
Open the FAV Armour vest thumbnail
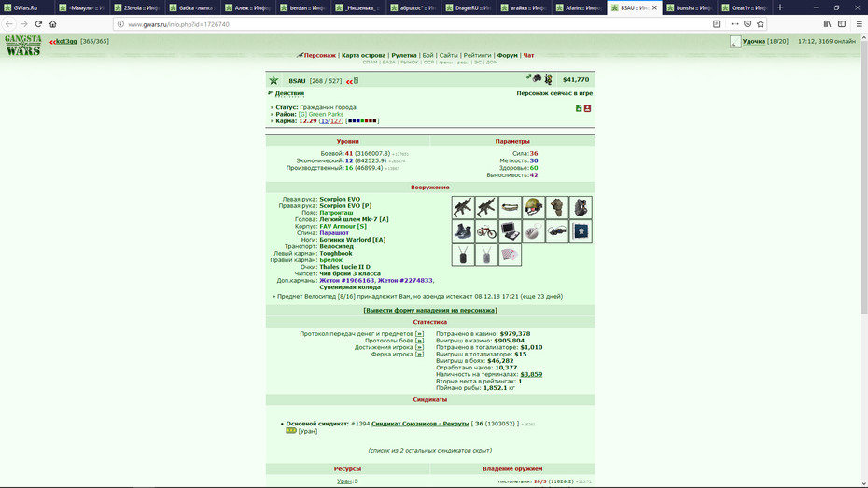point(557,207)
